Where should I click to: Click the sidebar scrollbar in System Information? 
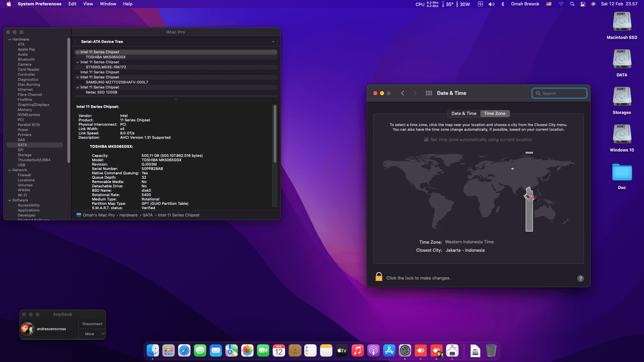coord(69,101)
